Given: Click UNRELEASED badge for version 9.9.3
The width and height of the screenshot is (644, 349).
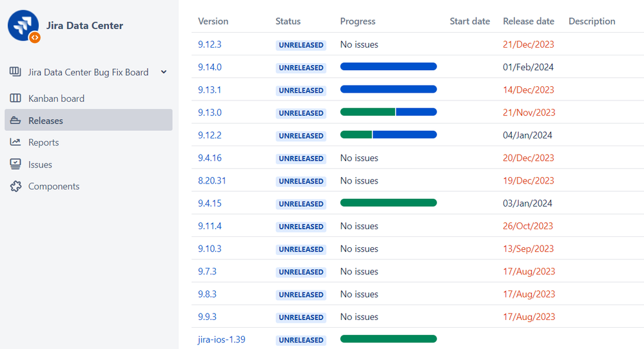Looking at the screenshot, I should (x=300, y=317).
